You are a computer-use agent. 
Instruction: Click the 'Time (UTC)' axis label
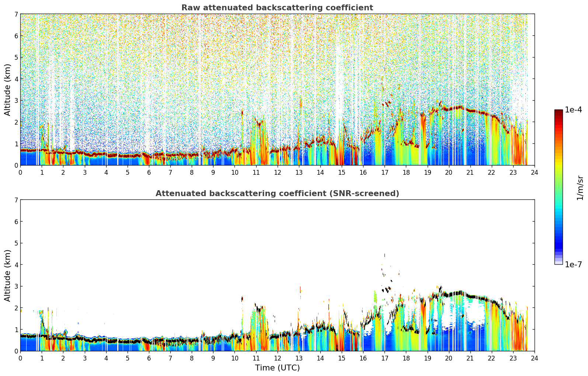(277, 368)
